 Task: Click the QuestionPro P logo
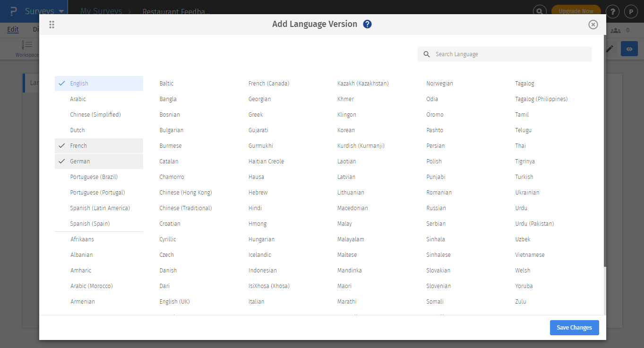(13, 11)
